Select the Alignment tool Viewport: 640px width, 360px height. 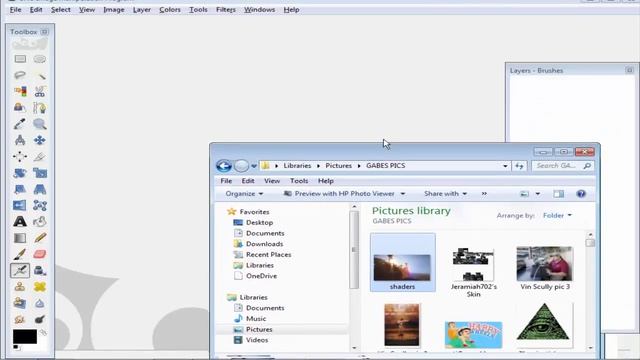(x=20, y=157)
